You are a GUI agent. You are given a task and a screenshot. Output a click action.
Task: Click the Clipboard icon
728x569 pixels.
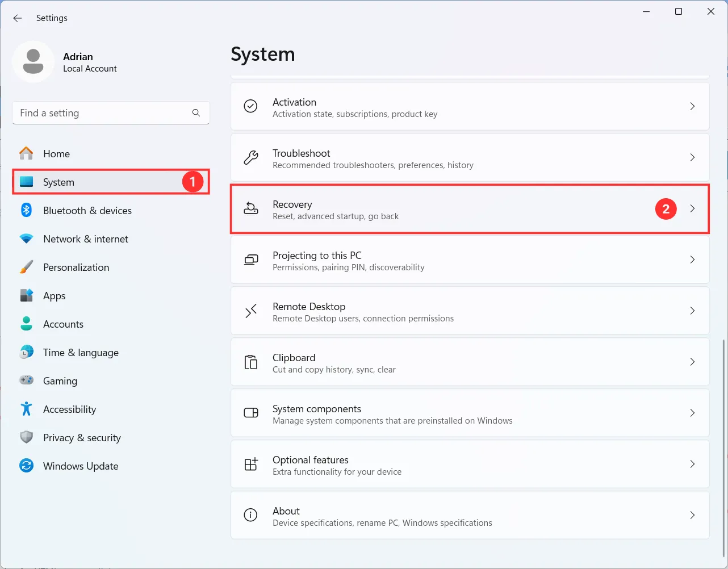coord(250,362)
